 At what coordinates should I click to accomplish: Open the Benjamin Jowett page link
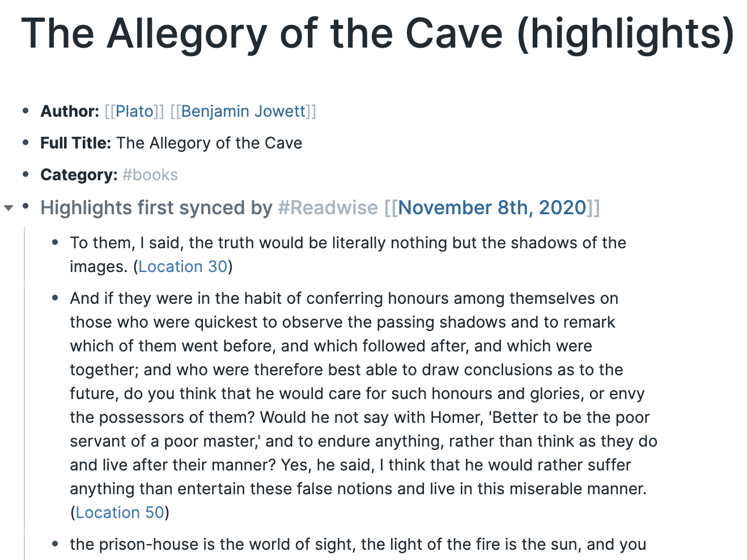point(243,111)
